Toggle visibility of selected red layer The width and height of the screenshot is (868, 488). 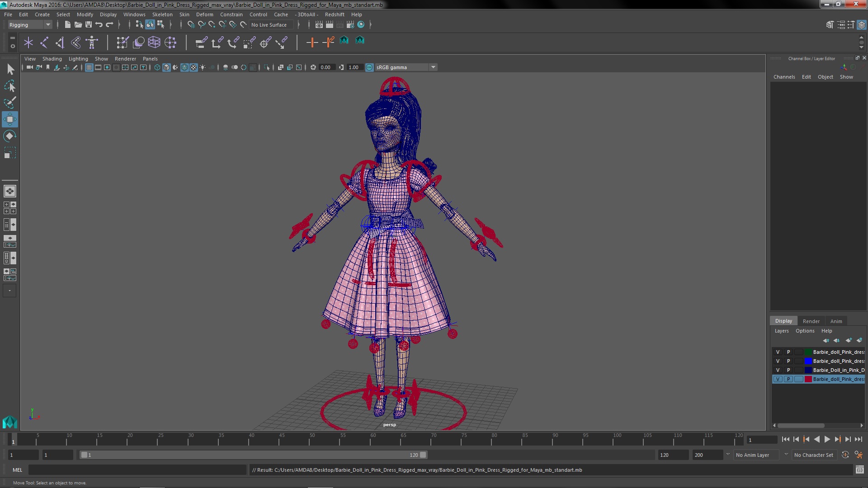pyautogui.click(x=778, y=379)
